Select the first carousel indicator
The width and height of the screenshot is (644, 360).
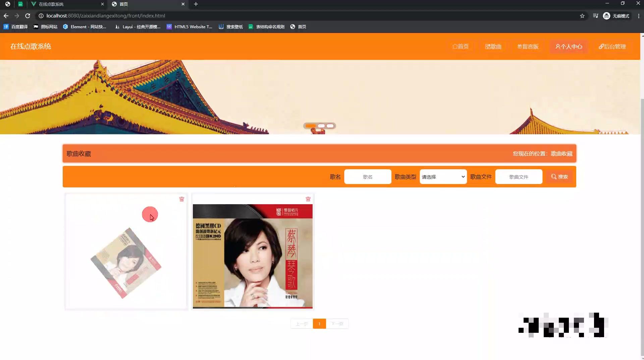[311, 126]
